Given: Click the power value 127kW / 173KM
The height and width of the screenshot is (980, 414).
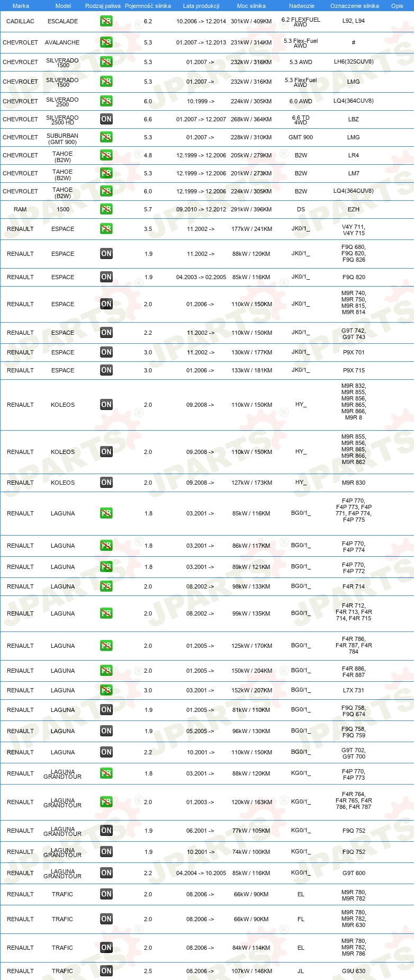Looking at the screenshot, I should coord(251,483).
